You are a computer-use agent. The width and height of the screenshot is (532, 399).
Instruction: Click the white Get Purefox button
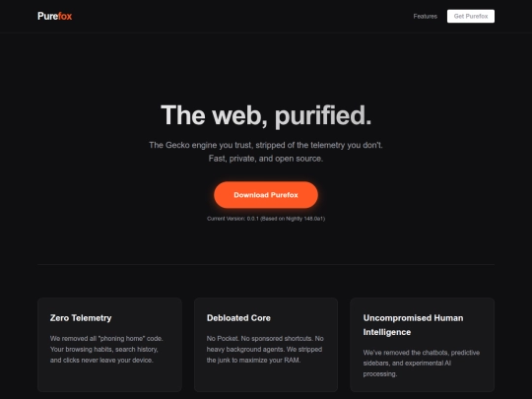(x=471, y=17)
